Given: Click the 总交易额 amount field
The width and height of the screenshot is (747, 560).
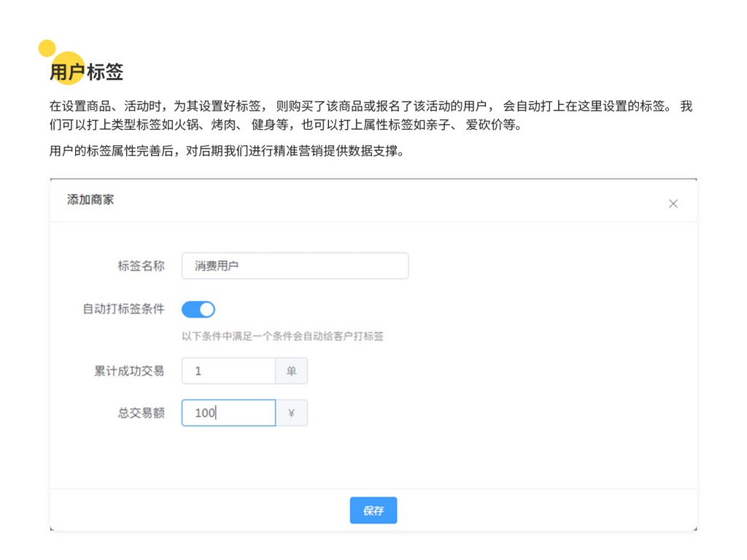Looking at the screenshot, I should [228, 413].
